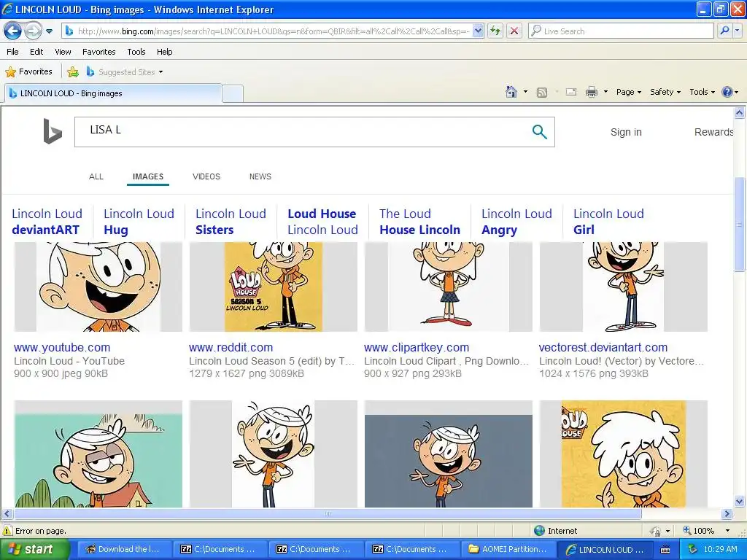The height and width of the screenshot is (560, 747).
Task: Click the www.reddit.com source link
Action: tap(231, 348)
